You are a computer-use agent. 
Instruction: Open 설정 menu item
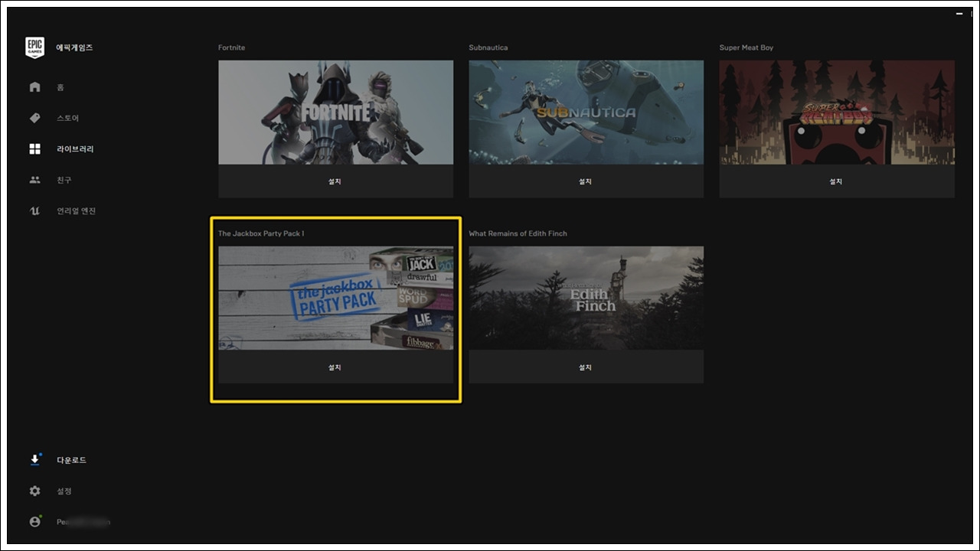pyautogui.click(x=64, y=491)
